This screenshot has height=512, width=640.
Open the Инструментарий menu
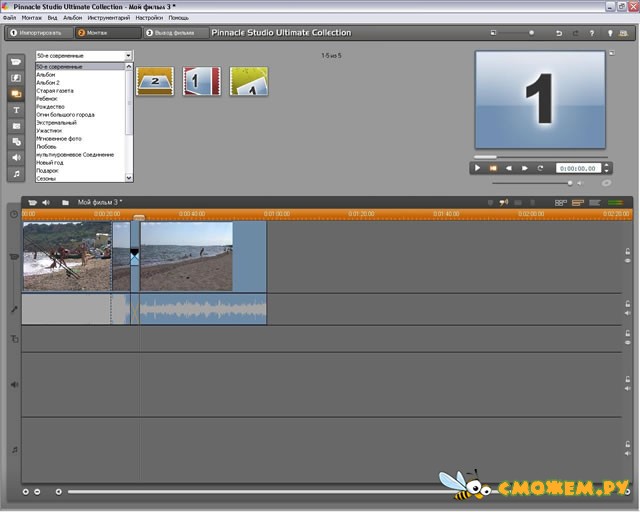(109, 18)
